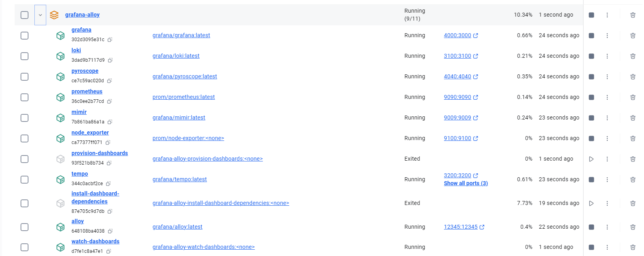Open grafana/tempo:latest image link

pyautogui.click(x=179, y=179)
